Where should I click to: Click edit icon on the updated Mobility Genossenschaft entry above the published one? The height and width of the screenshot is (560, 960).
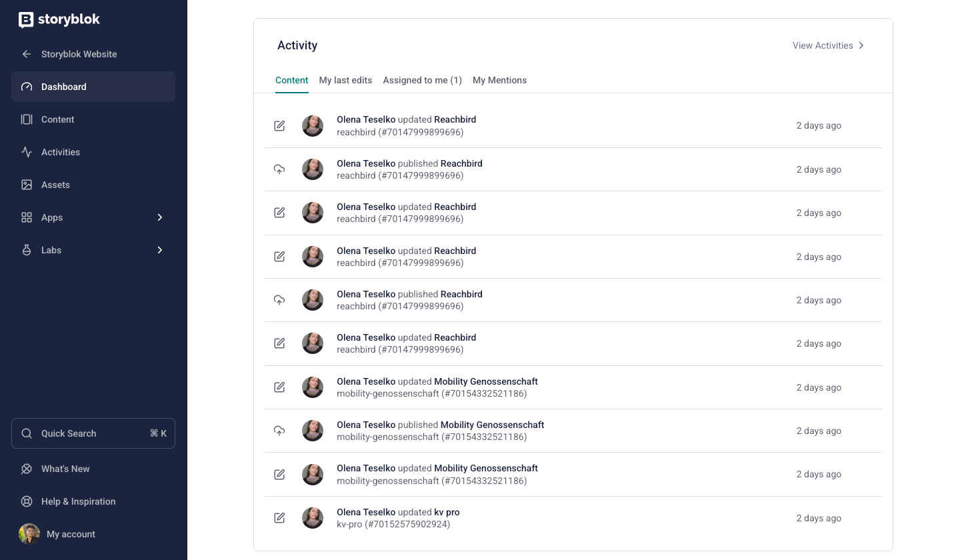coord(279,387)
